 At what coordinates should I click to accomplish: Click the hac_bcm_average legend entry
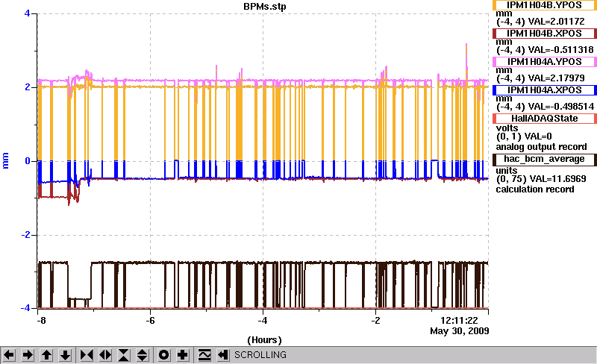pyautogui.click(x=544, y=159)
